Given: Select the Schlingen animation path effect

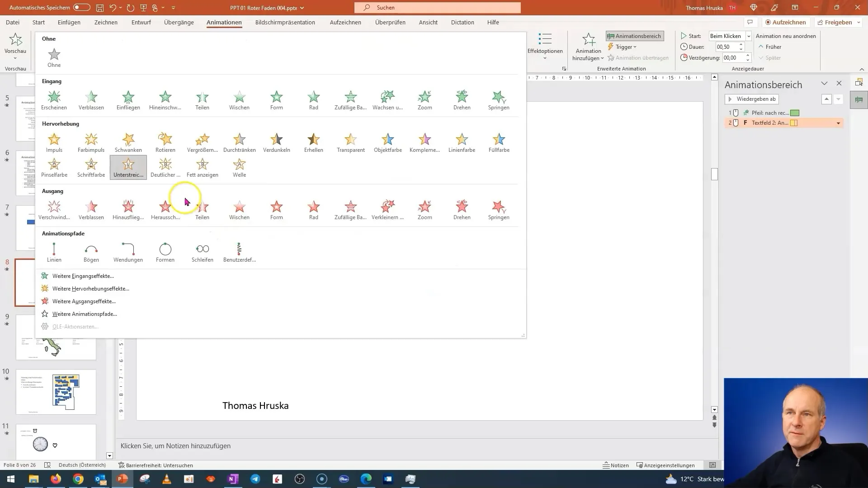Looking at the screenshot, I should point(202,250).
